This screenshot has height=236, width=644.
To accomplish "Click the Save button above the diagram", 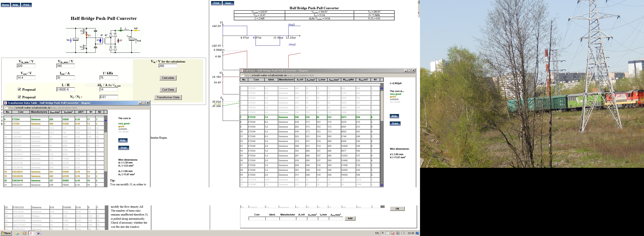I will click(228, 3).
